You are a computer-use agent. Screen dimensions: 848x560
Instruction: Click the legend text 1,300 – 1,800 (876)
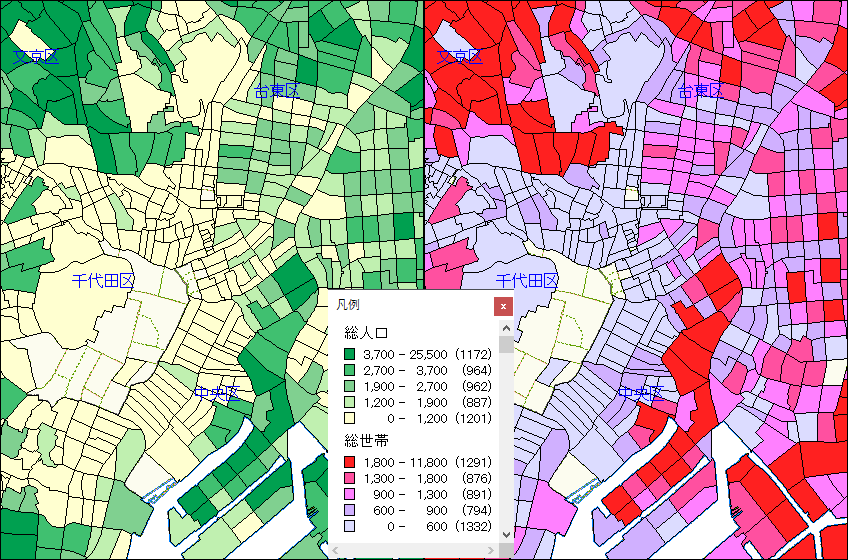427,478
